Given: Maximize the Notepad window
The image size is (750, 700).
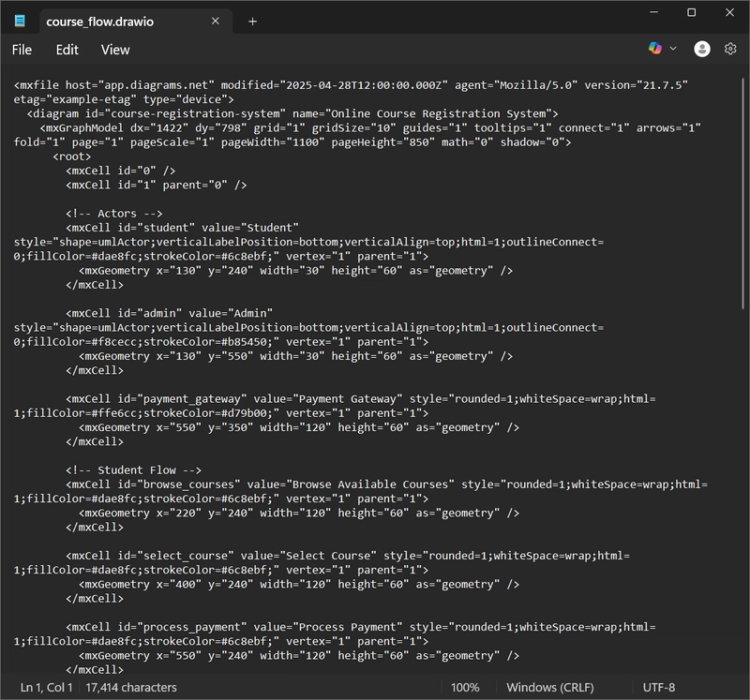Looking at the screenshot, I should [x=691, y=12].
